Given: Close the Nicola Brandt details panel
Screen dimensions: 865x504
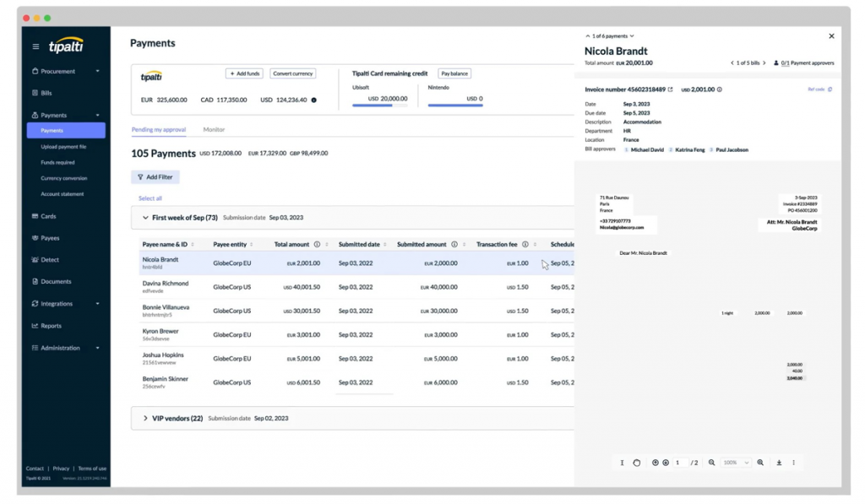Looking at the screenshot, I should [831, 35].
